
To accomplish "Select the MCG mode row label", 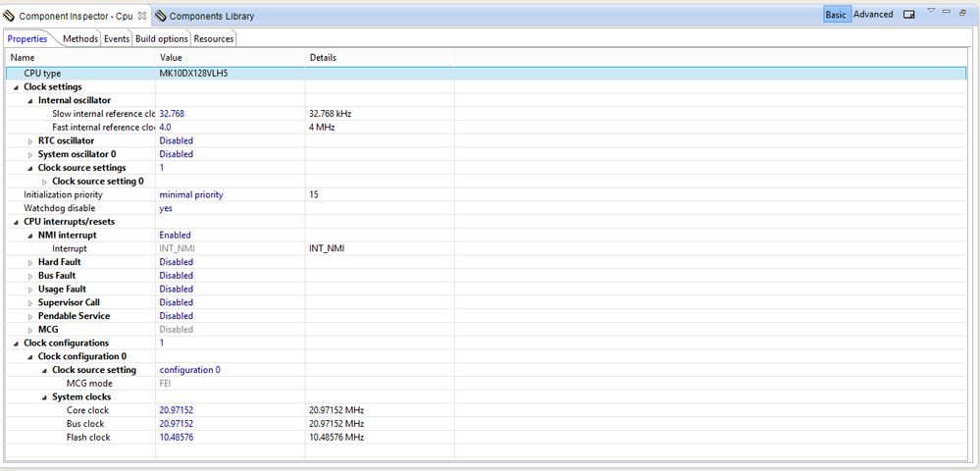I will [89, 384].
